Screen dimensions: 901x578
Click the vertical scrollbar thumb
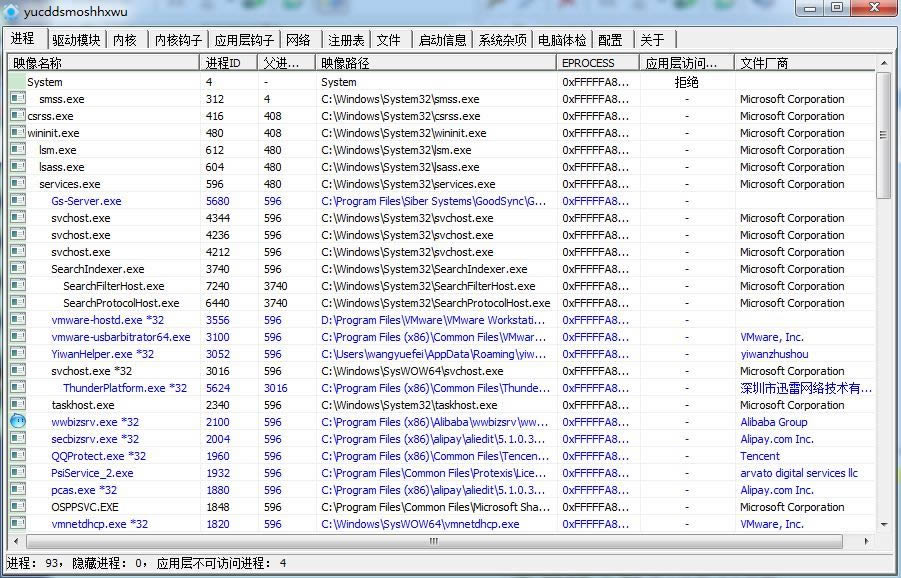click(x=883, y=135)
